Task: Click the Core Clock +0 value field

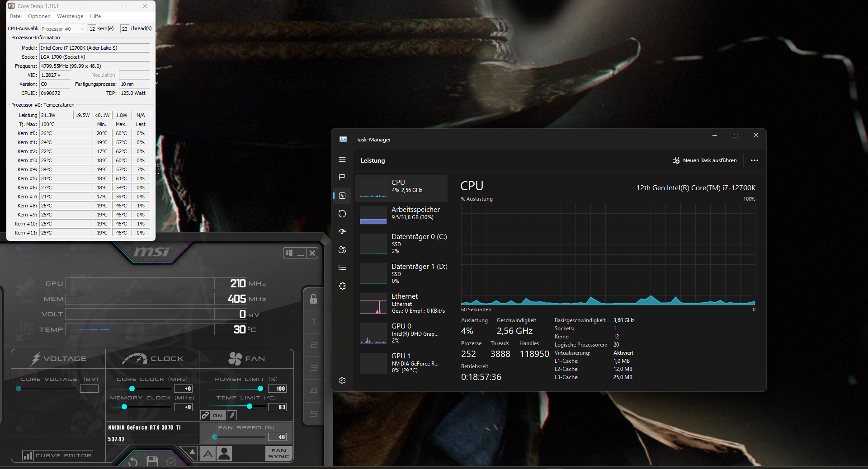Action: pyautogui.click(x=183, y=389)
